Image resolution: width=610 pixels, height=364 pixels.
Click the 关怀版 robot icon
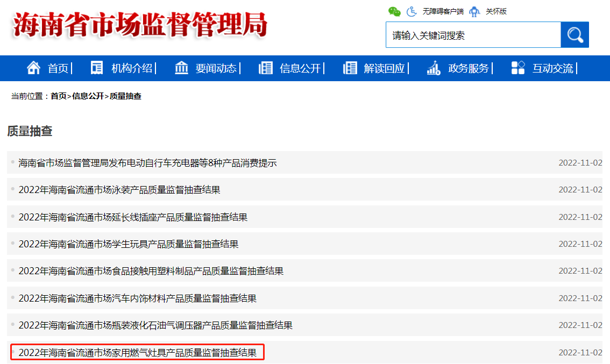(x=474, y=12)
